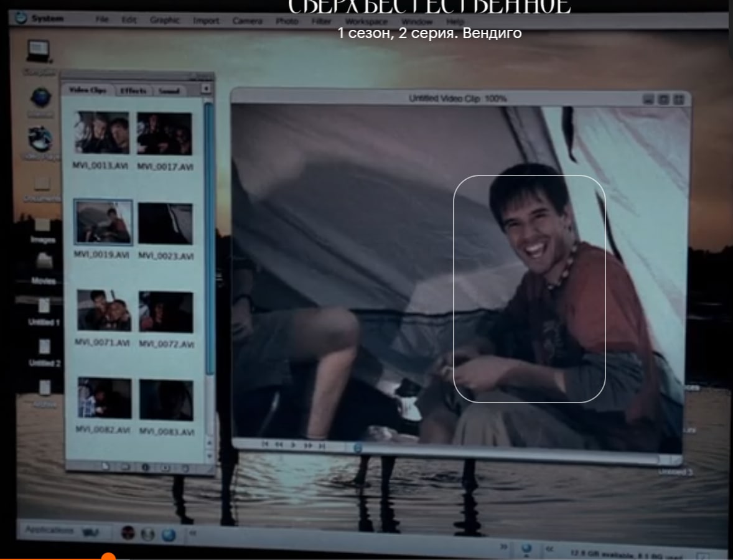The width and height of the screenshot is (733, 560).
Task: Select the MVI_0023.AVI thumbnail
Action: coord(165,223)
